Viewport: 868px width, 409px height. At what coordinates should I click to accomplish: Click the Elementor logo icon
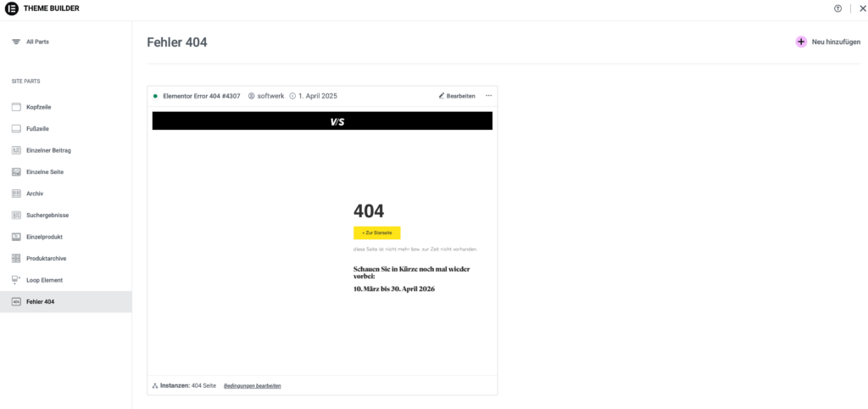click(12, 9)
